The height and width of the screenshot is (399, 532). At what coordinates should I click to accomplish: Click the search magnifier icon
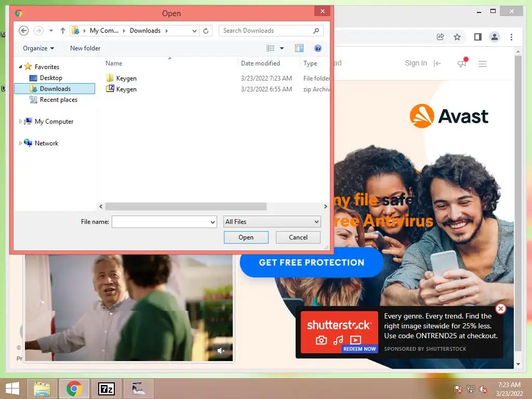(x=316, y=31)
